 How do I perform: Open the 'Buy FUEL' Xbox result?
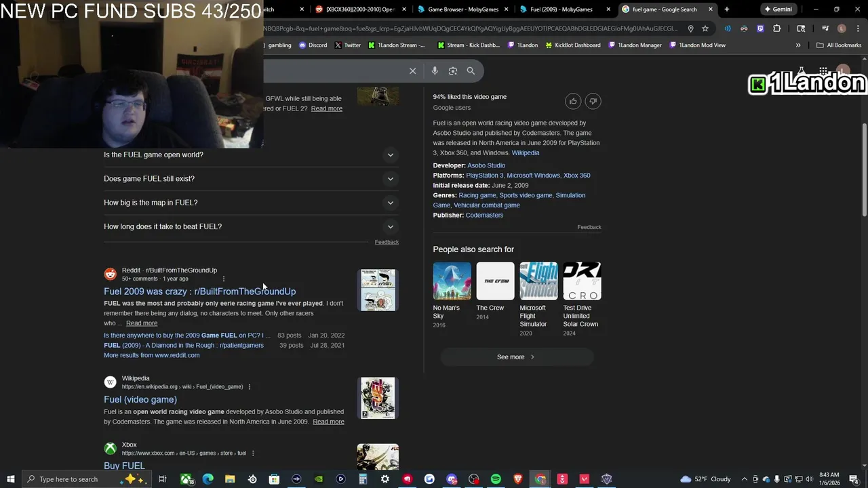pos(124,466)
